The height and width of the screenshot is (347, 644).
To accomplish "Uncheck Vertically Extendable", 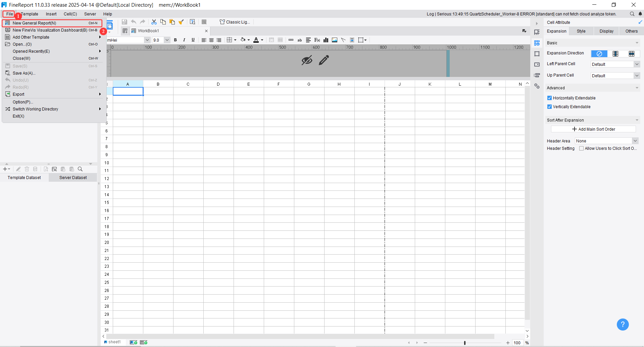I will [550, 106].
